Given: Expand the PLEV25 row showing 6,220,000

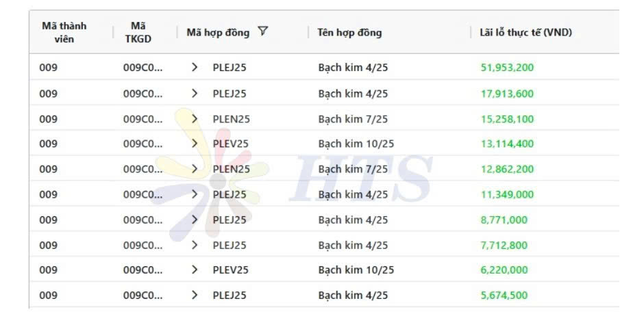Looking at the screenshot, I should coord(195,270).
